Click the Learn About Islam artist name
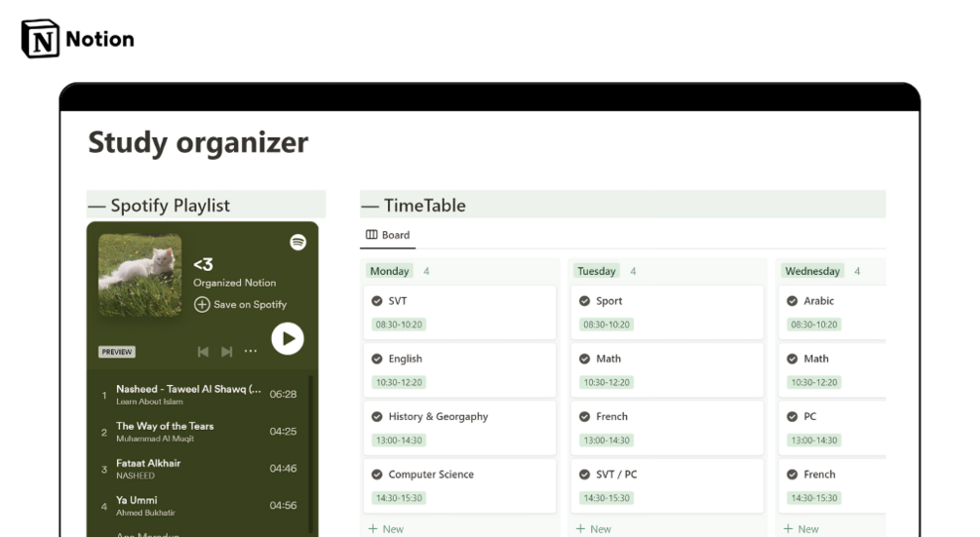The image size is (980, 537). [149, 402]
